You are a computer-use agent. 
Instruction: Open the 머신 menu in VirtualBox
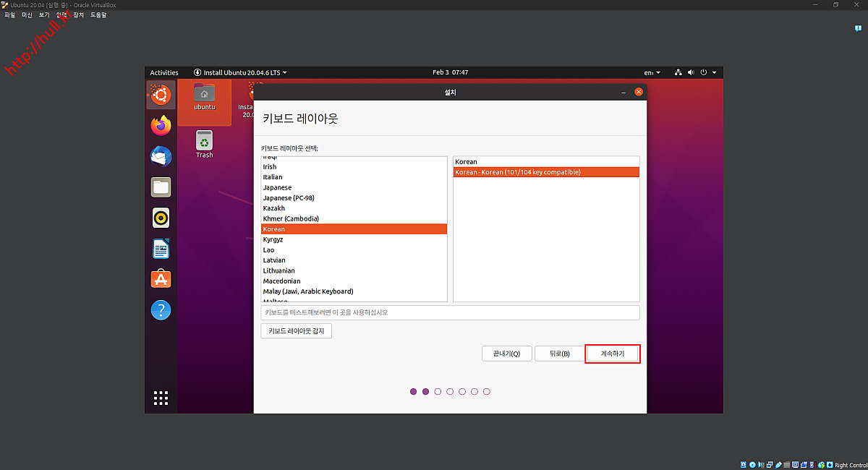[x=27, y=14]
